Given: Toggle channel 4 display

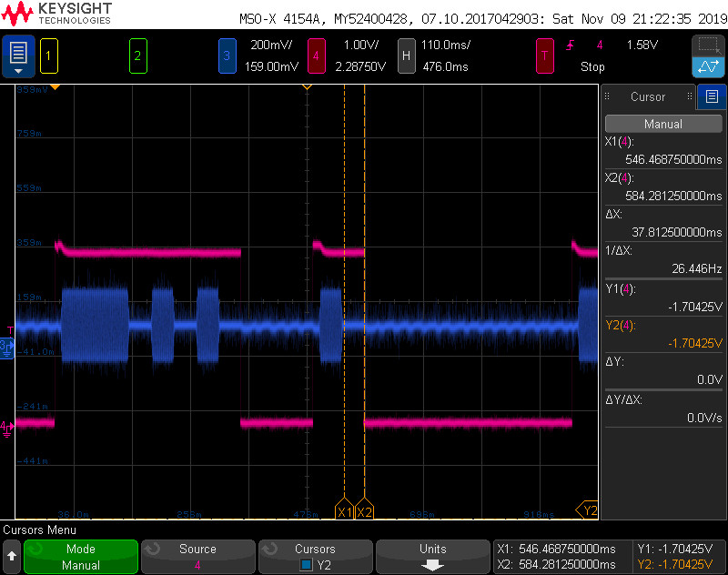Looking at the screenshot, I should click(x=316, y=56).
